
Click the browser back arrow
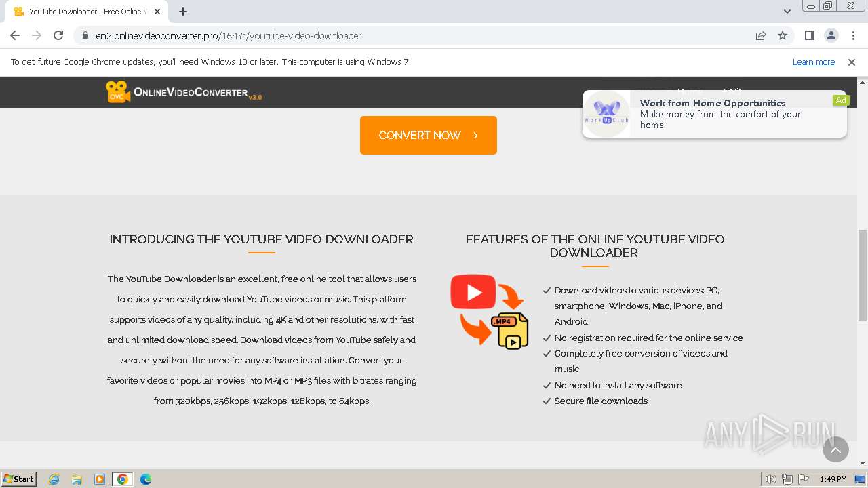pos(15,35)
